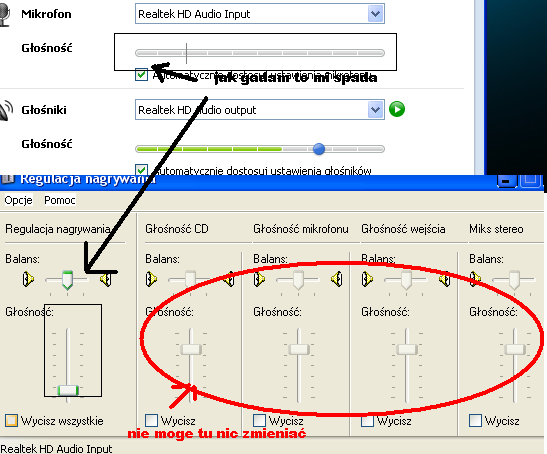The height and width of the screenshot is (454, 547).
Task: Maximize the Regulacja nagrywania window
Action: pos(530,180)
